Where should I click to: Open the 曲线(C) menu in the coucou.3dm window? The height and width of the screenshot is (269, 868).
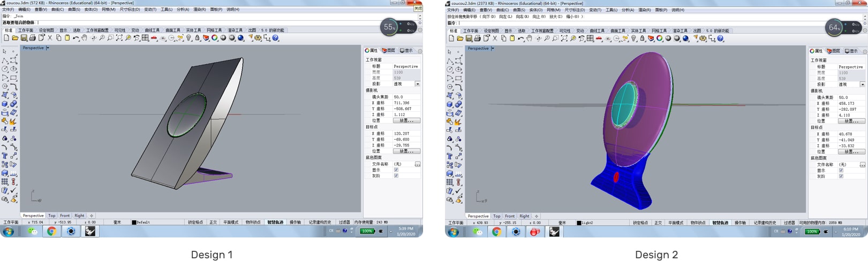tap(58, 9)
